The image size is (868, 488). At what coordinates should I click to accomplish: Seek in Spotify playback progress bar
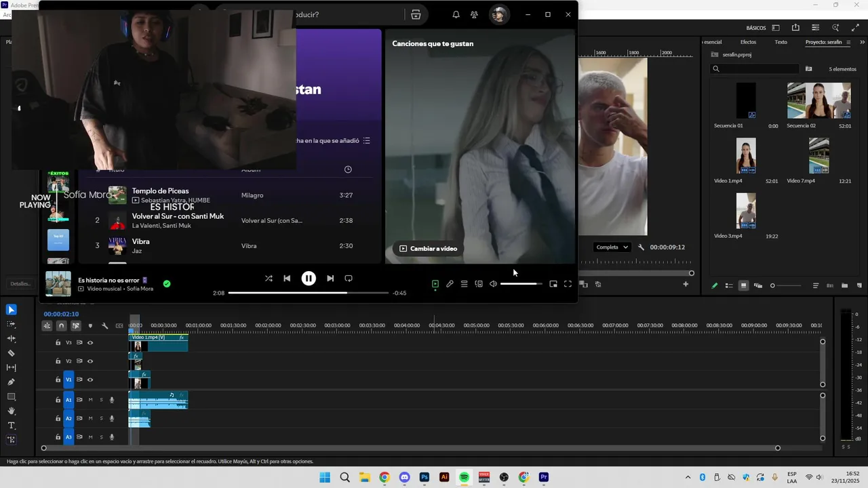tap(309, 293)
